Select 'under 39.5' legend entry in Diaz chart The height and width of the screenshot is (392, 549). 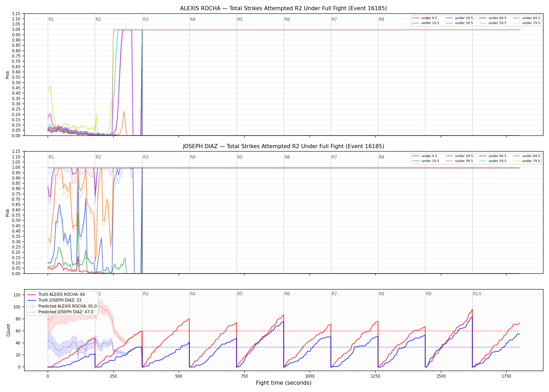(459, 161)
